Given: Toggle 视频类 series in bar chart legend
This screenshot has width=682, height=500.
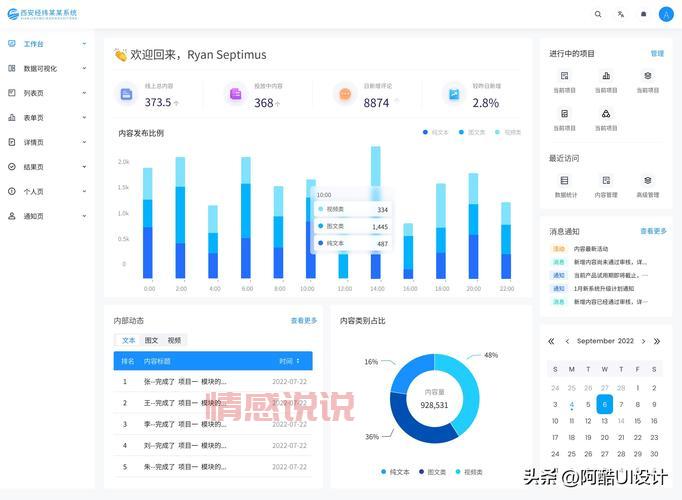Looking at the screenshot, I should point(508,132).
